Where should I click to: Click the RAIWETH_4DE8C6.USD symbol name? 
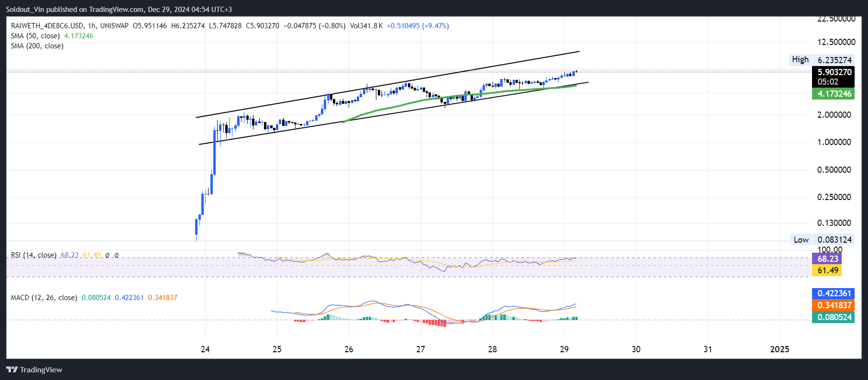pos(47,26)
